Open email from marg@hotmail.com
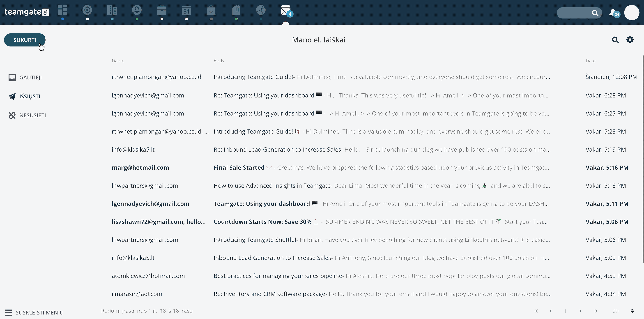Image resolution: width=644 pixels, height=319 pixels. point(370,168)
